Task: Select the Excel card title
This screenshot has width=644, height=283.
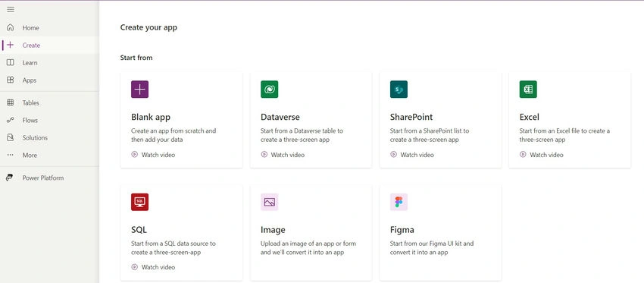Action: point(530,117)
